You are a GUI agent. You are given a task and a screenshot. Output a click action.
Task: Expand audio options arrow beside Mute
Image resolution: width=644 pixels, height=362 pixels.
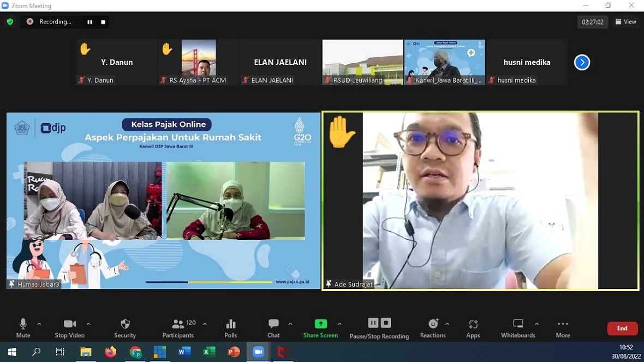click(x=39, y=324)
